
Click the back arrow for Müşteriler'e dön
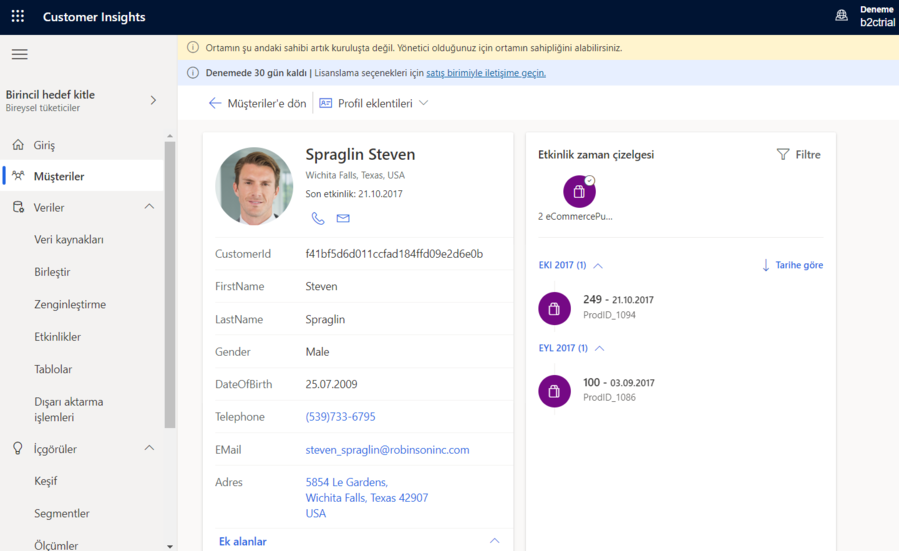[214, 103]
